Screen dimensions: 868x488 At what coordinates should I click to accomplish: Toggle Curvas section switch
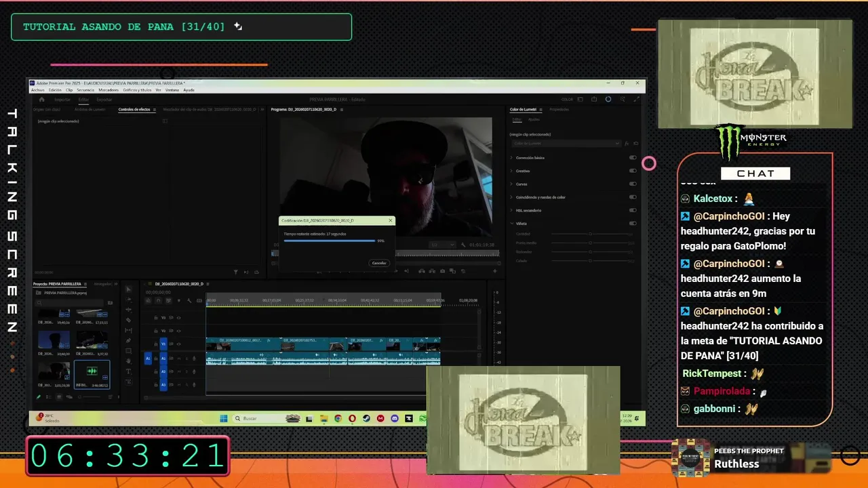(x=633, y=184)
